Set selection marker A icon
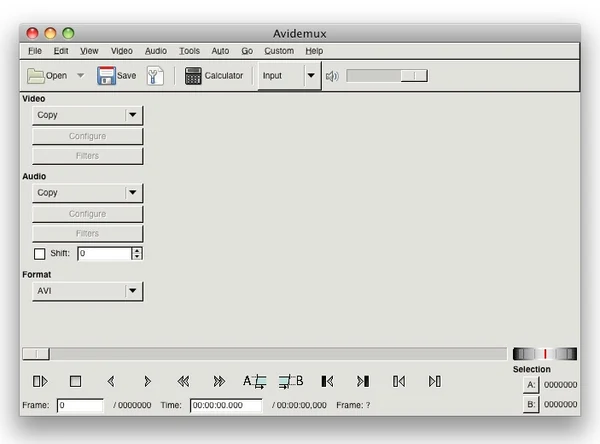Image resolution: width=600 pixels, height=444 pixels. (x=255, y=381)
